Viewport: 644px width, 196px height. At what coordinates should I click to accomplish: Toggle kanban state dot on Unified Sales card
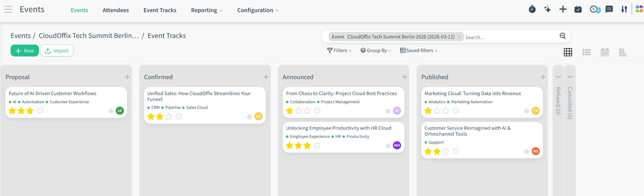(249, 117)
